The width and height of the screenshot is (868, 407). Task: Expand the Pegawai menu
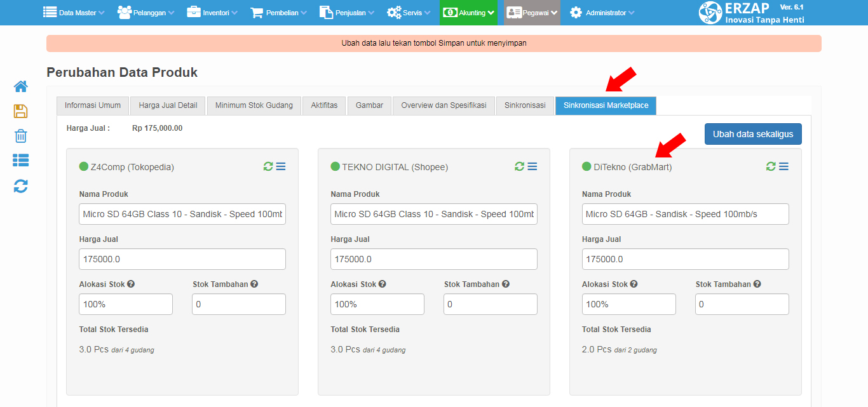532,13
